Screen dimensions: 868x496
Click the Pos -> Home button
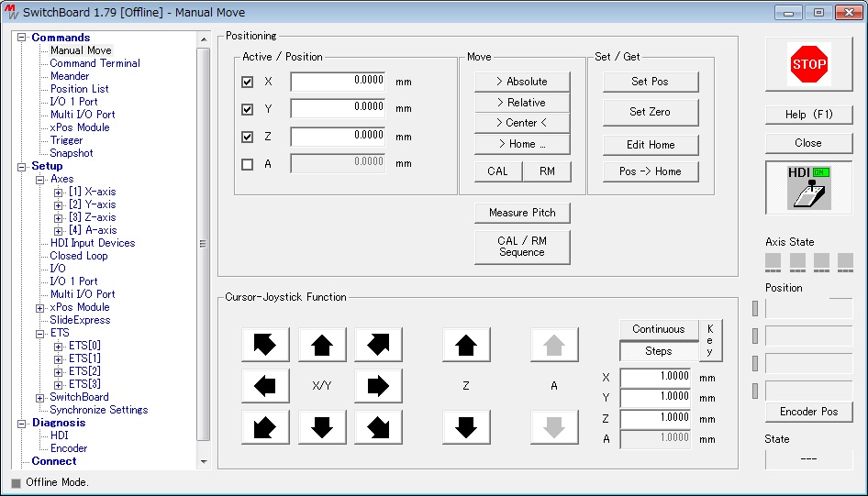tap(651, 171)
